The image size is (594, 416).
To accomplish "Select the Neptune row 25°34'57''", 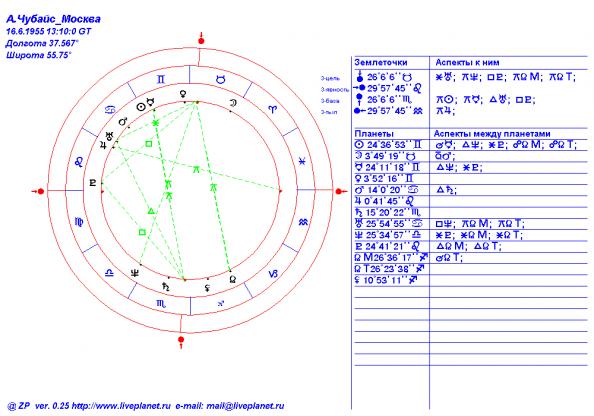I will point(471,235).
